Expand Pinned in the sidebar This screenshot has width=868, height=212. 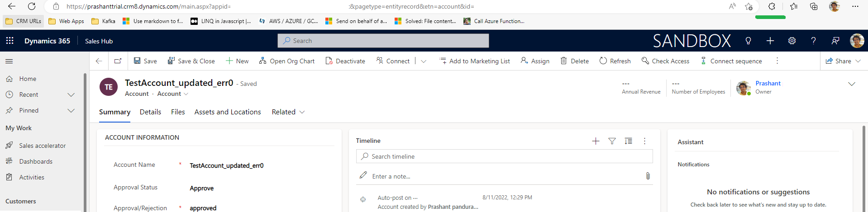(71, 110)
